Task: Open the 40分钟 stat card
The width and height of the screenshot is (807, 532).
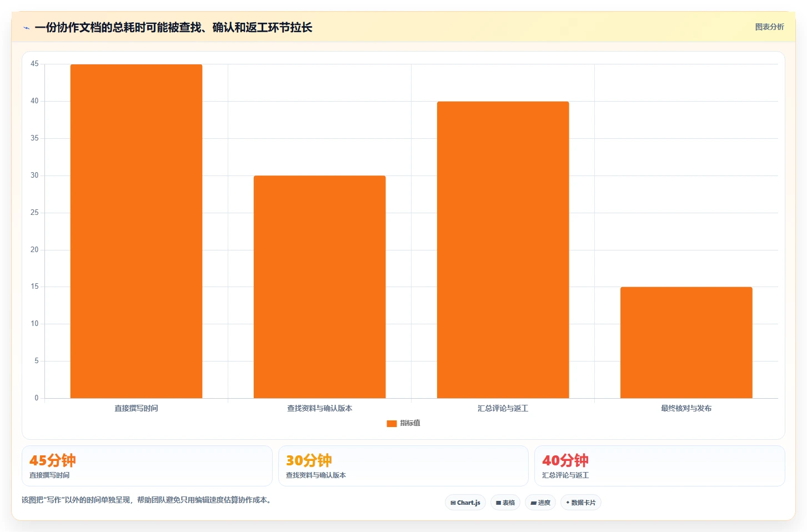Action: tap(659, 466)
